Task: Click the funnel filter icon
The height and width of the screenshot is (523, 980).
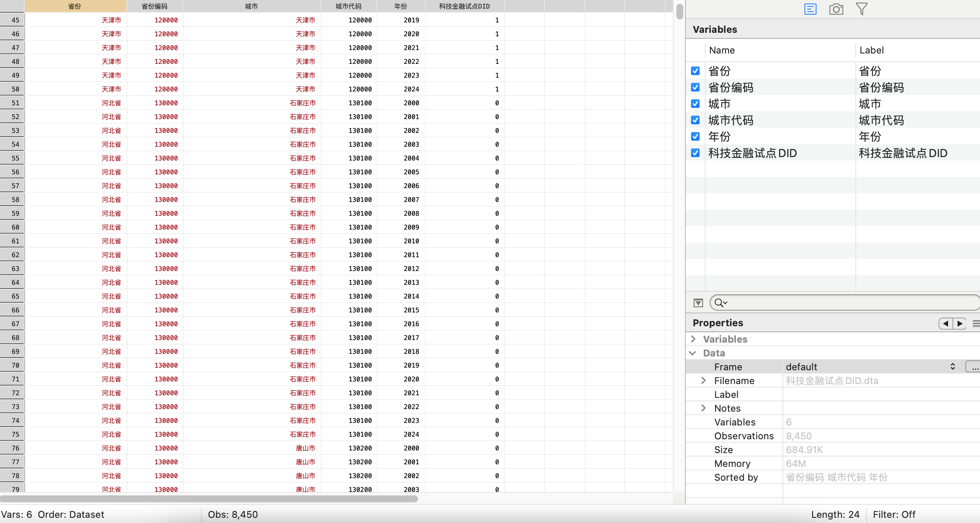Action: coord(861,9)
